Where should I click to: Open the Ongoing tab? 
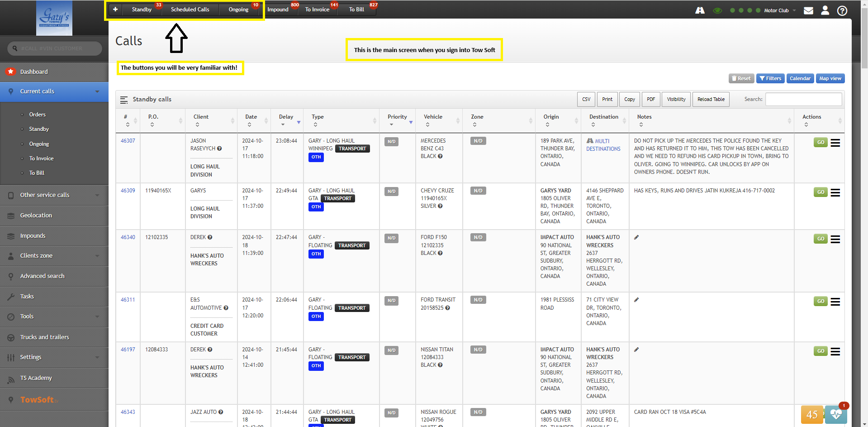tap(238, 10)
